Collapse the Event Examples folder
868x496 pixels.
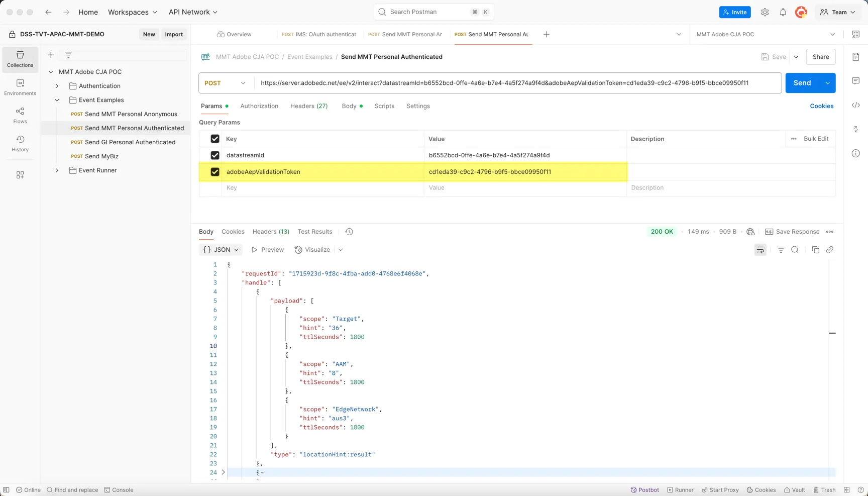tap(57, 100)
